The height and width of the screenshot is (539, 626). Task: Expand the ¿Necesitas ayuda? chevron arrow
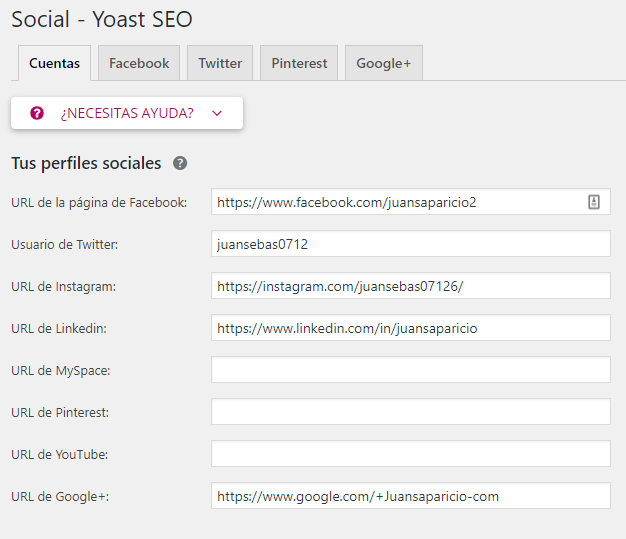point(217,113)
